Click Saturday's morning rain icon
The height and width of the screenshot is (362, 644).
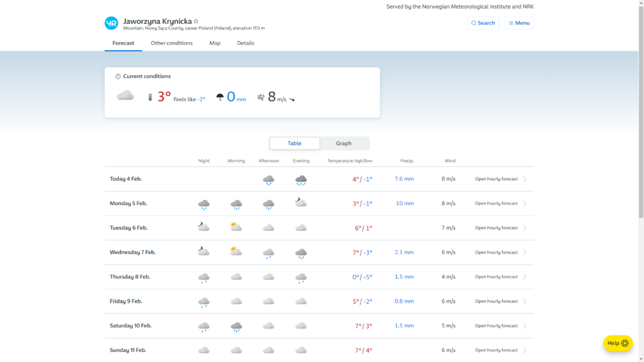click(236, 327)
